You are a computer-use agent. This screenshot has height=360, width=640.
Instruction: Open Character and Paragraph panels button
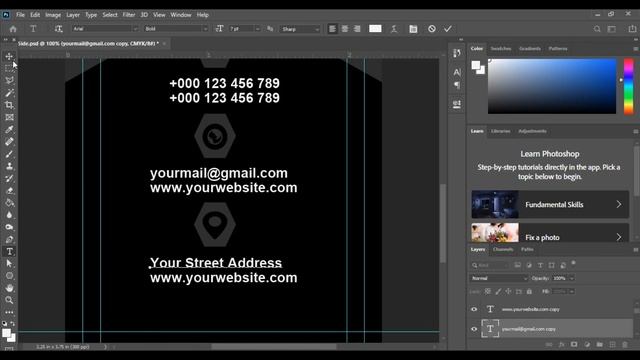pyautogui.click(x=413, y=29)
